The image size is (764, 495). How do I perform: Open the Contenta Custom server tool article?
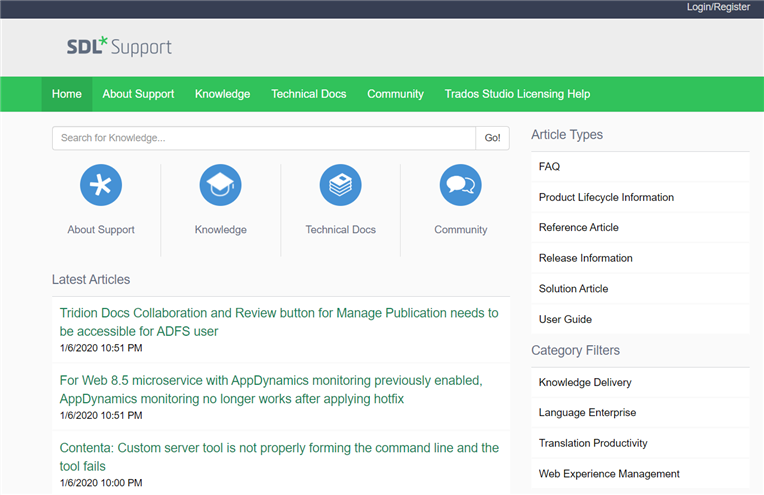(279, 457)
